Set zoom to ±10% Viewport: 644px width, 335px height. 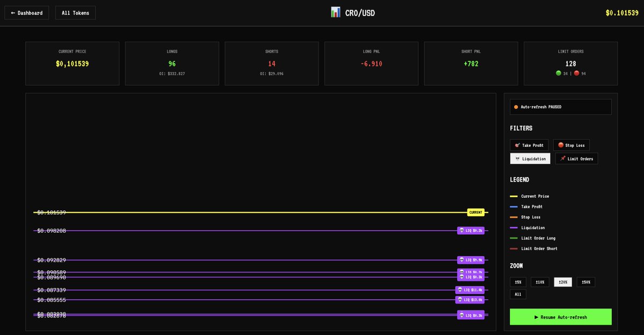pos(540,282)
